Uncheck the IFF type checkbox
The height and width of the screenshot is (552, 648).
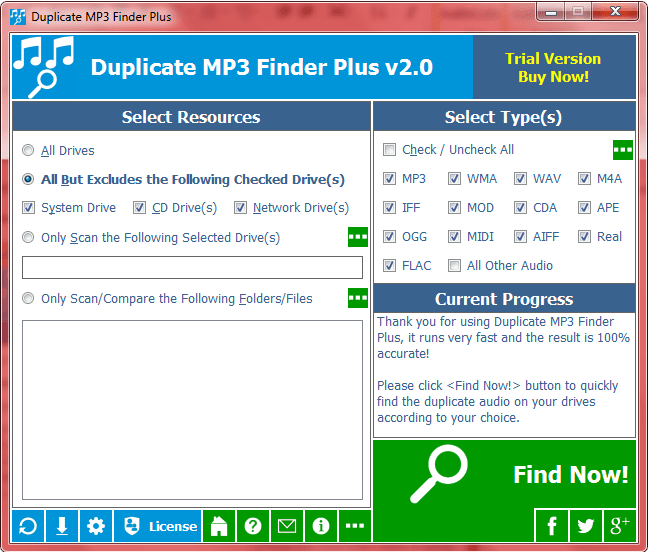pyautogui.click(x=389, y=207)
